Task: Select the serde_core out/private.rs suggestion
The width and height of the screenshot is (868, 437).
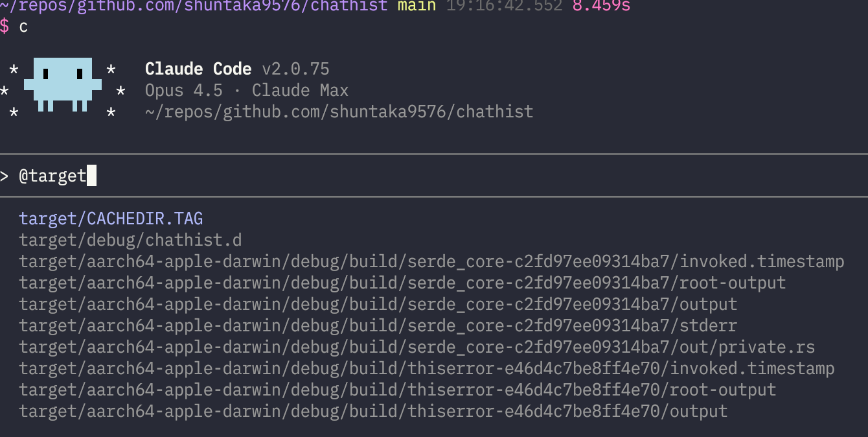Action: click(x=417, y=347)
